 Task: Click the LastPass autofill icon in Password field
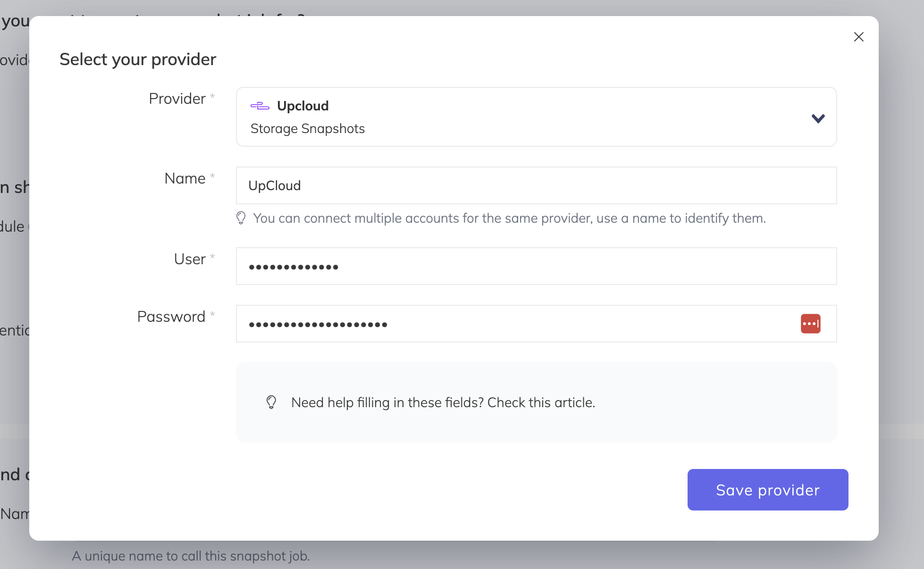pyautogui.click(x=810, y=324)
